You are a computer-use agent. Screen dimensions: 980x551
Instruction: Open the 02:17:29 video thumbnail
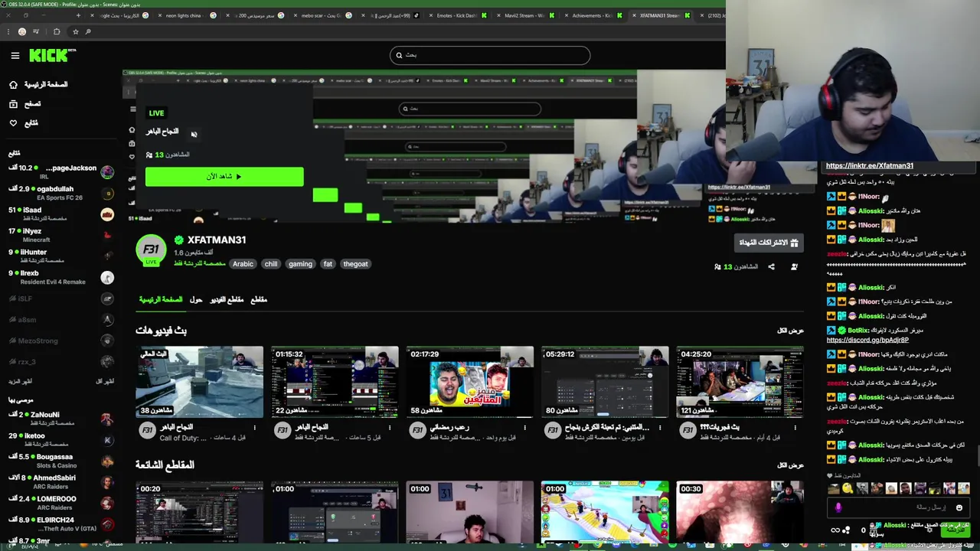[470, 382]
